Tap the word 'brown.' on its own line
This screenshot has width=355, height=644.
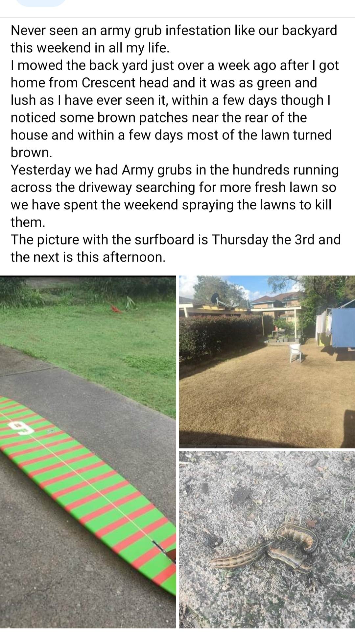click(31, 152)
